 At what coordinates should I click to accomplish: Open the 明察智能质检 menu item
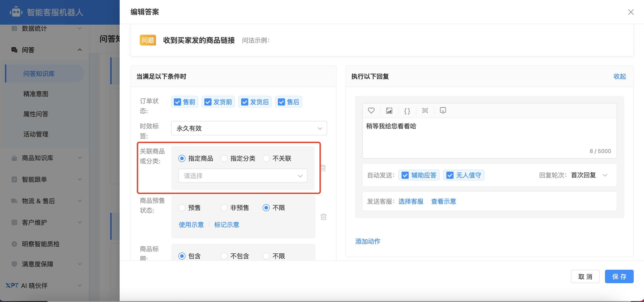click(x=41, y=244)
